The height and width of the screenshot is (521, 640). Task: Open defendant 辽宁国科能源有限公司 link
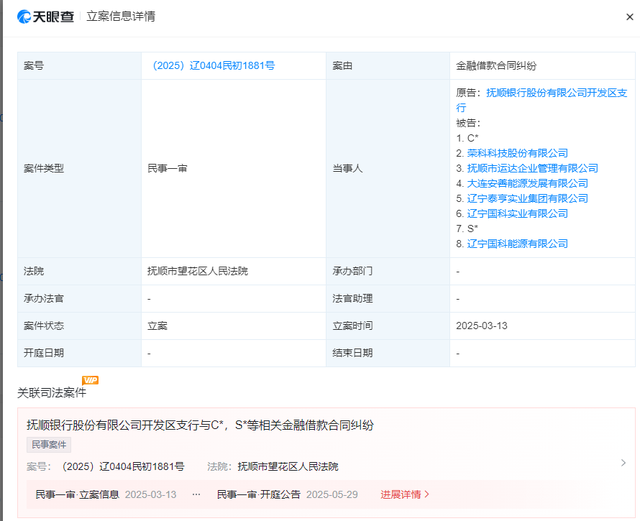(x=517, y=244)
